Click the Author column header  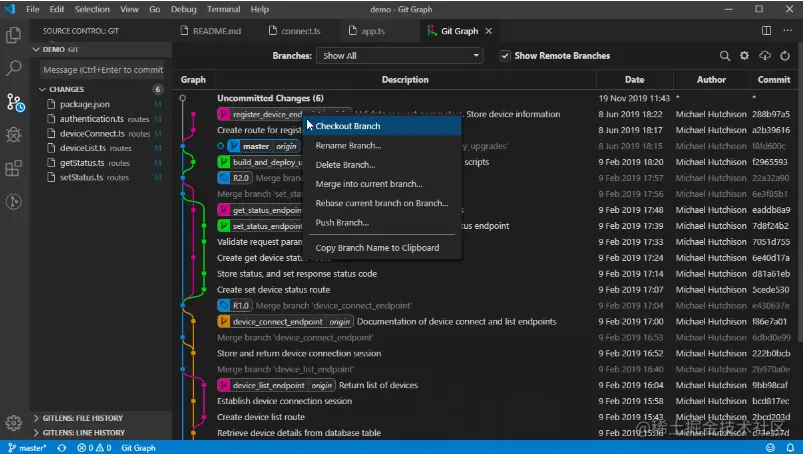click(x=711, y=79)
